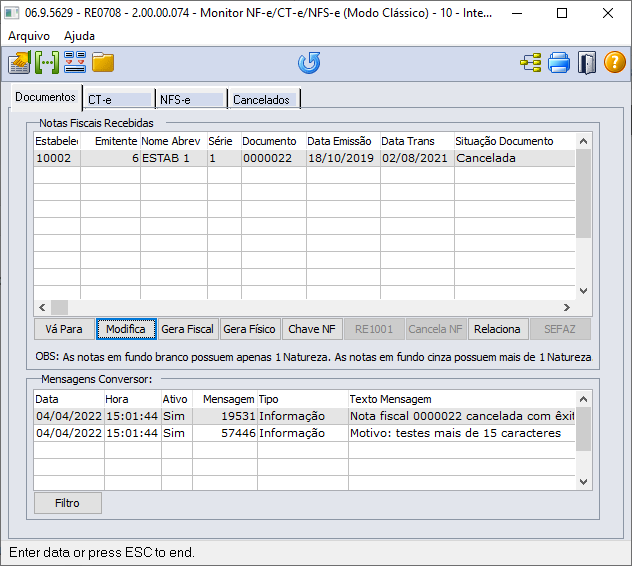Click the Emitente column header
This screenshot has height=566, width=632.
[x=110, y=141]
